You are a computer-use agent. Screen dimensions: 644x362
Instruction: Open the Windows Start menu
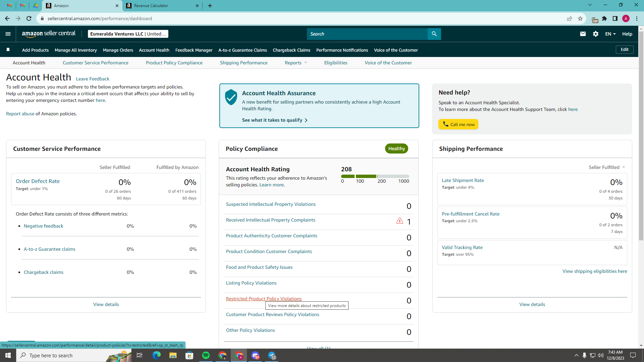pyautogui.click(x=8, y=355)
